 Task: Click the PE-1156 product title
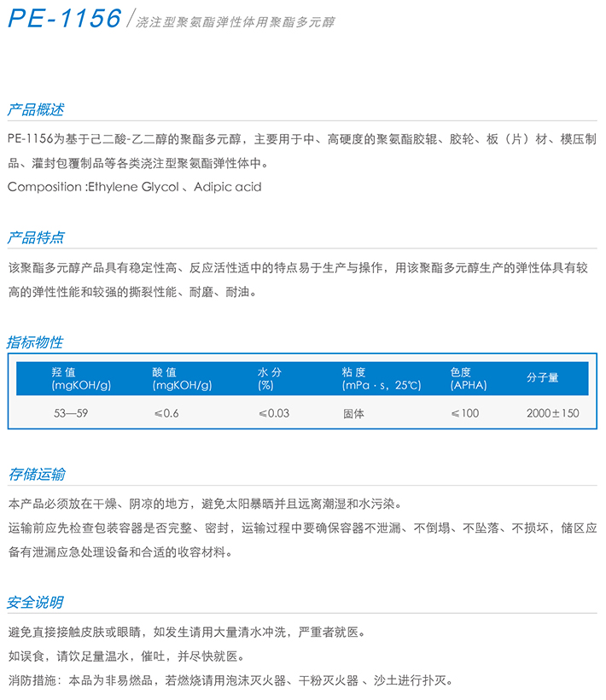(x=64, y=18)
